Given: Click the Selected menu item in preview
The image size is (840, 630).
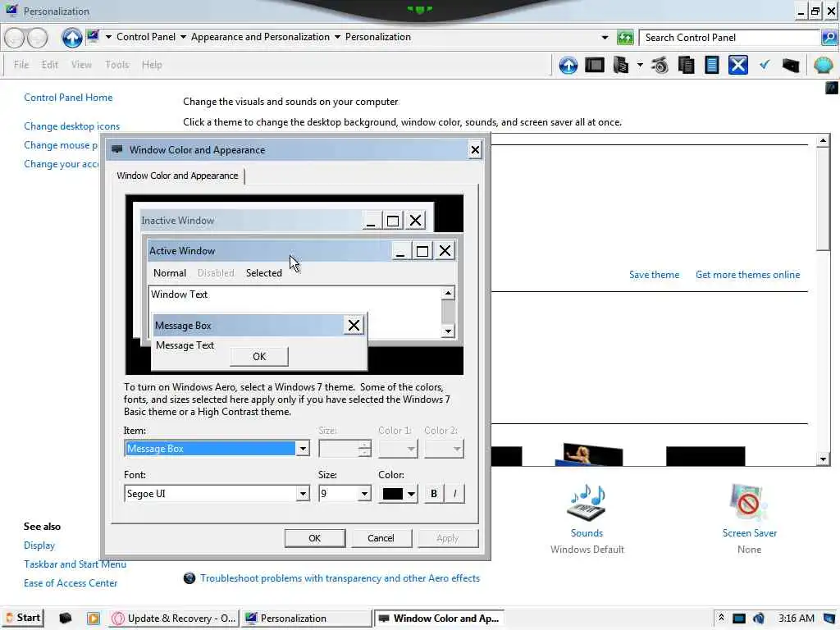Looking at the screenshot, I should [263, 273].
